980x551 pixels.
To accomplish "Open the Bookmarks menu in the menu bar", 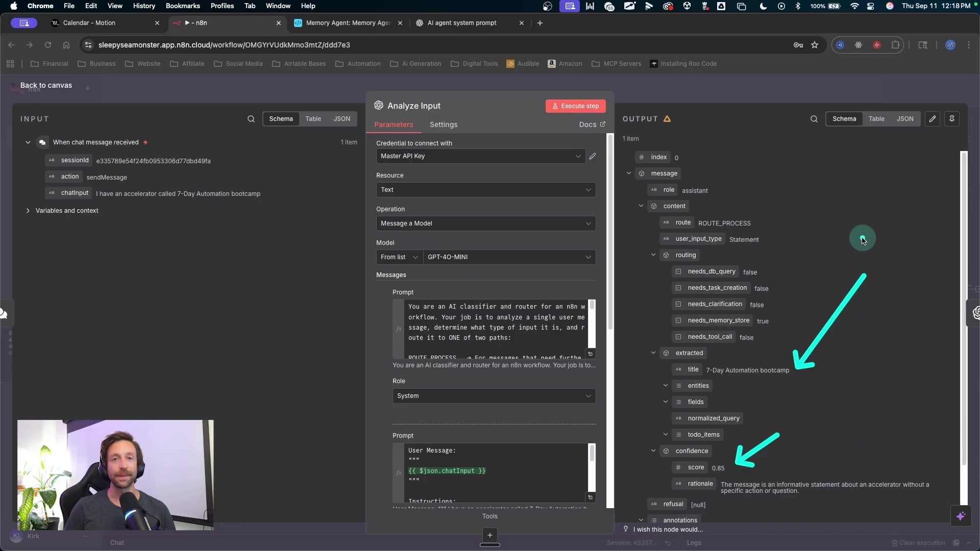I will [x=182, y=6].
